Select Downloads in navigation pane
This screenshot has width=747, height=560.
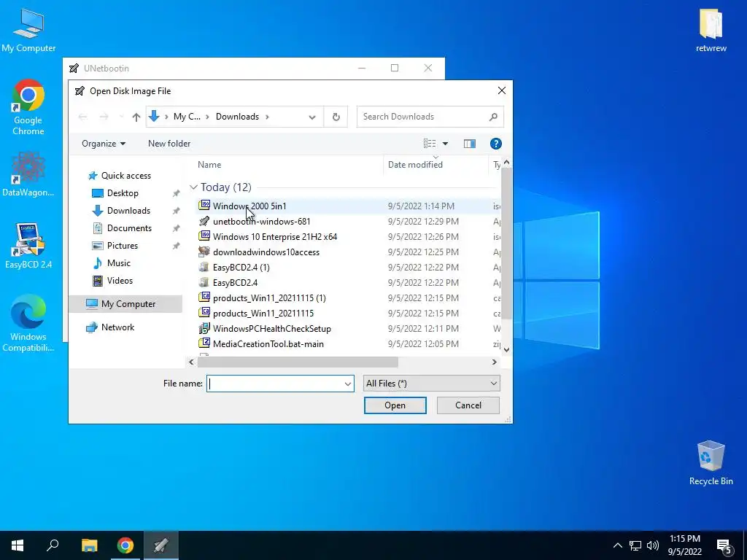128,211
